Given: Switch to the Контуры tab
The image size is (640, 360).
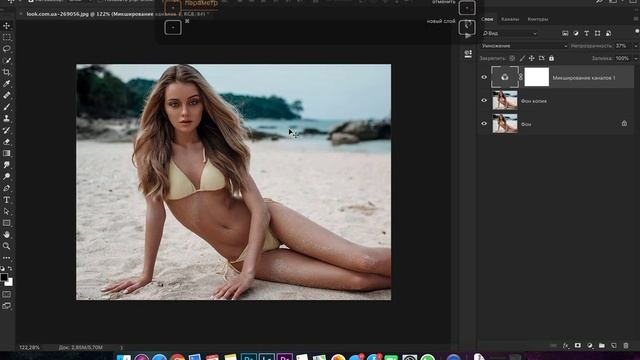Looking at the screenshot, I should [x=538, y=19].
